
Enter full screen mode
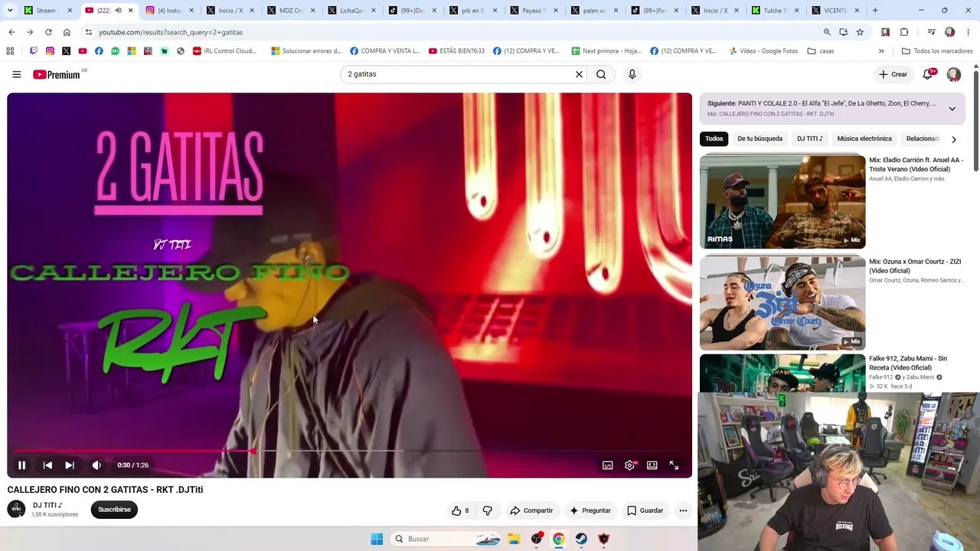(675, 465)
